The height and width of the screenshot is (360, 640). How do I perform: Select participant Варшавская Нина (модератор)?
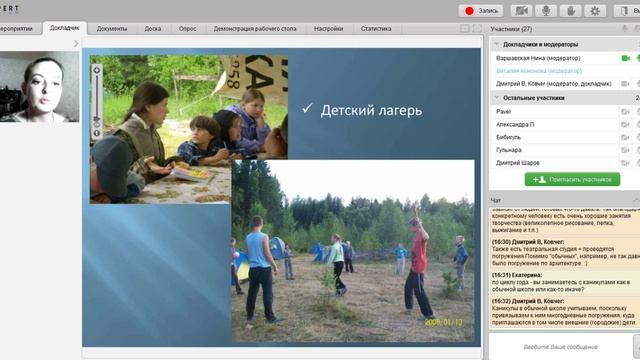click(538, 58)
